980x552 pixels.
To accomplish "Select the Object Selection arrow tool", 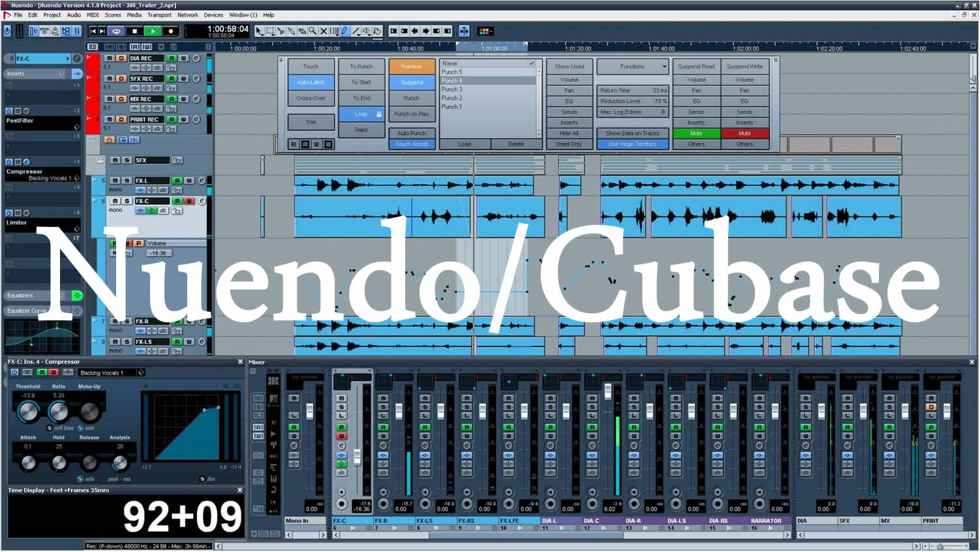I will tap(259, 31).
